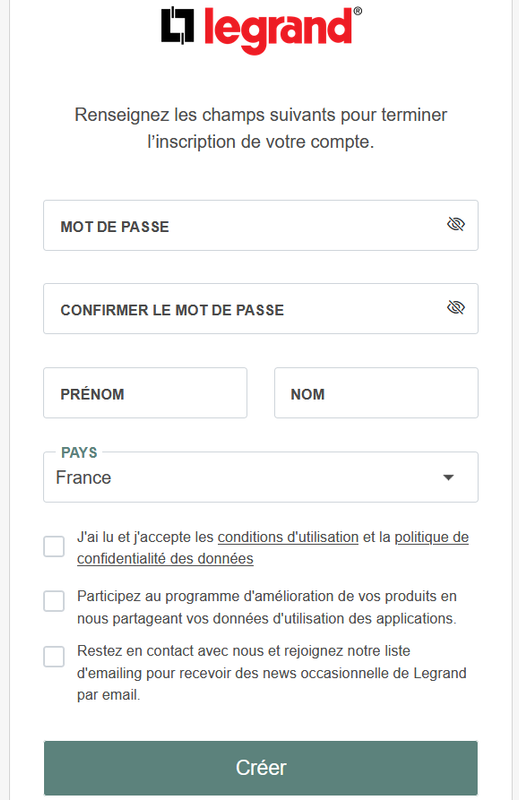The image size is (519, 800).
Task: Reveal the confirm password with its eye icon
Action: [456, 307]
